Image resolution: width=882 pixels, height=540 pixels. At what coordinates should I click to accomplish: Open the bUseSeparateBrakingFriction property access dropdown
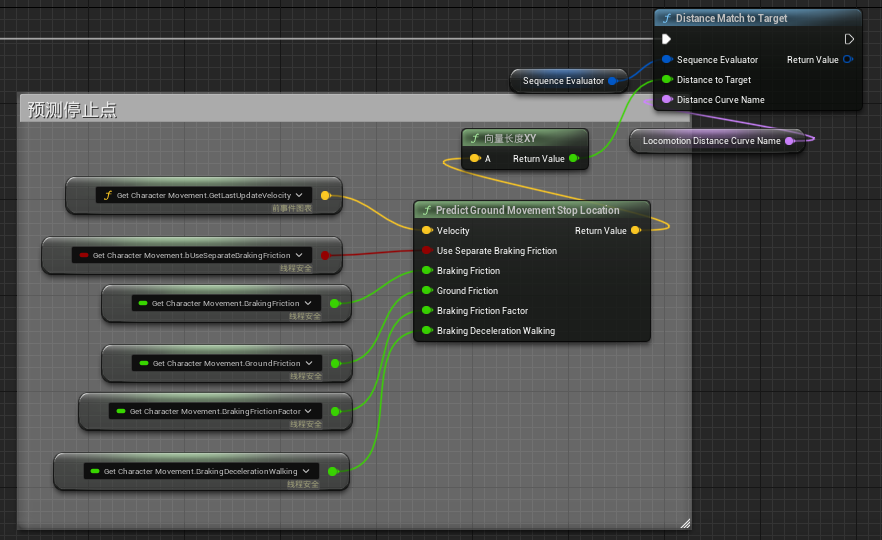pyautogui.click(x=192, y=255)
